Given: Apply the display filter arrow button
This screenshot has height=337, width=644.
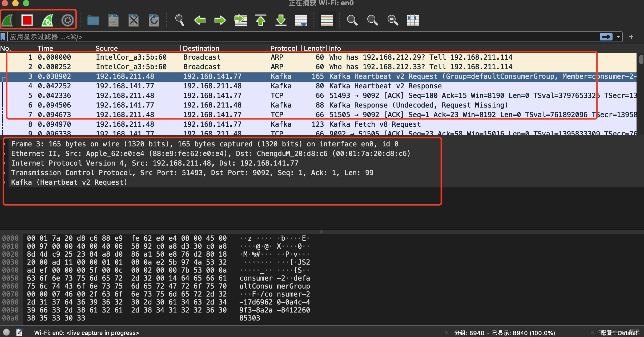Looking at the screenshot, I should [606, 37].
